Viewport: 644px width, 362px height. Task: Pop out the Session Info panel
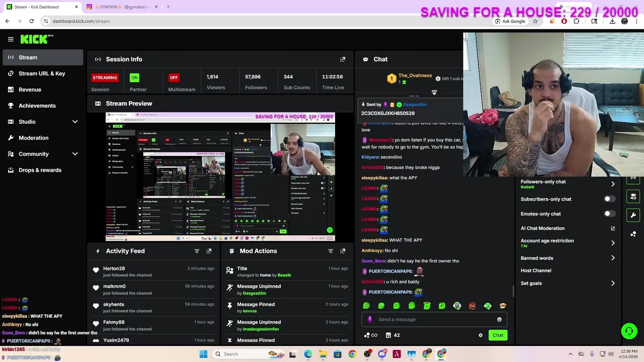(x=343, y=59)
